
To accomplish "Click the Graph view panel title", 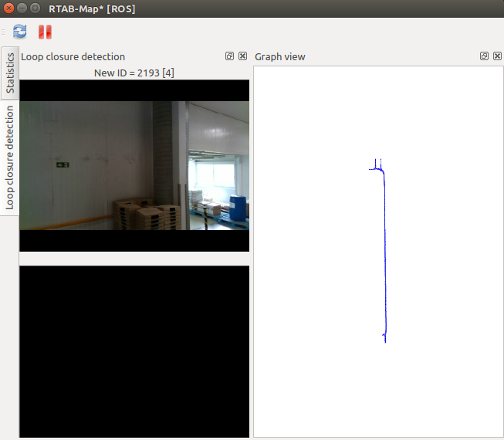I will point(280,56).
